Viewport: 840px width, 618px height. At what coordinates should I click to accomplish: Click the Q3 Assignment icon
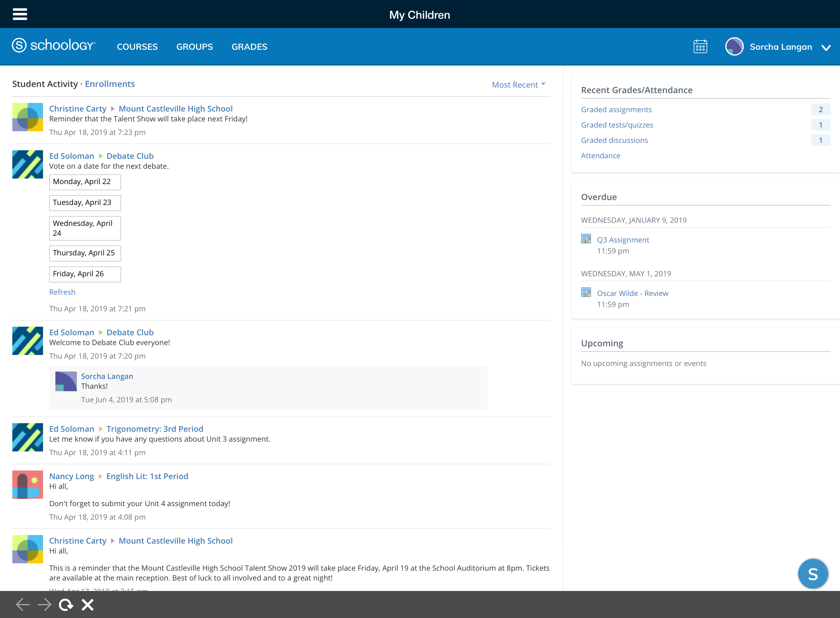(586, 239)
